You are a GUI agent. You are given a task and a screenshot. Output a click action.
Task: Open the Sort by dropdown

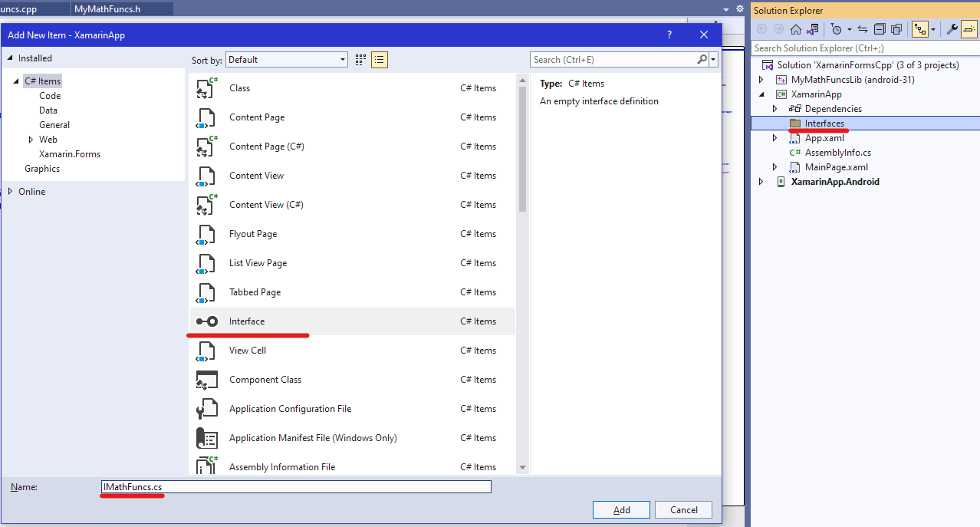pos(342,59)
